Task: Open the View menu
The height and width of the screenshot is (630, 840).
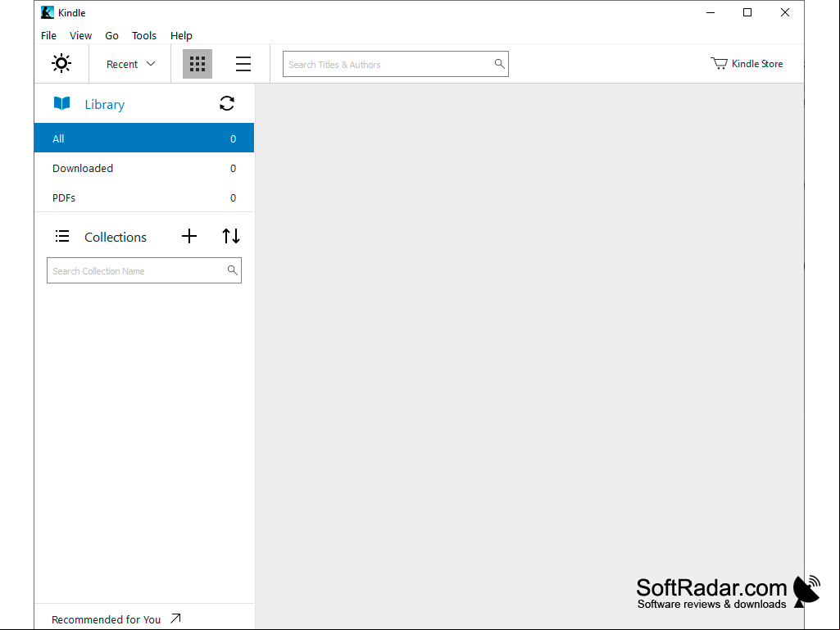Action: pos(80,36)
